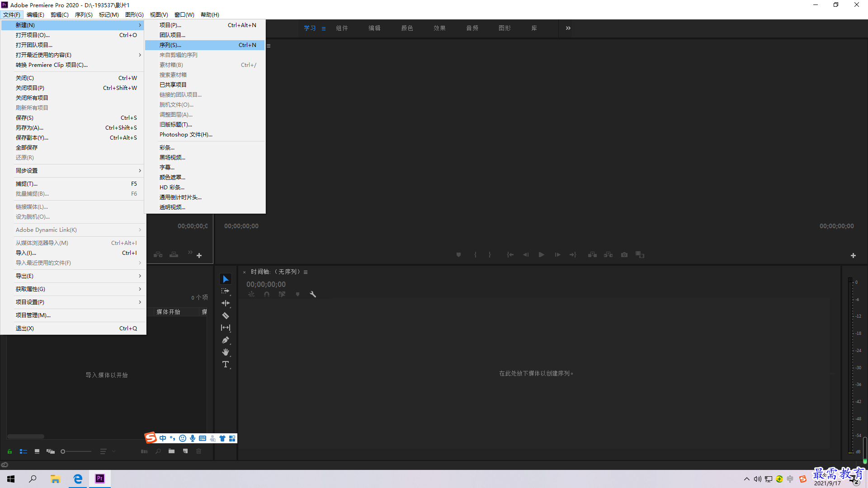This screenshot has height=488, width=868.
Task: Select the Razor tool
Action: (x=226, y=315)
